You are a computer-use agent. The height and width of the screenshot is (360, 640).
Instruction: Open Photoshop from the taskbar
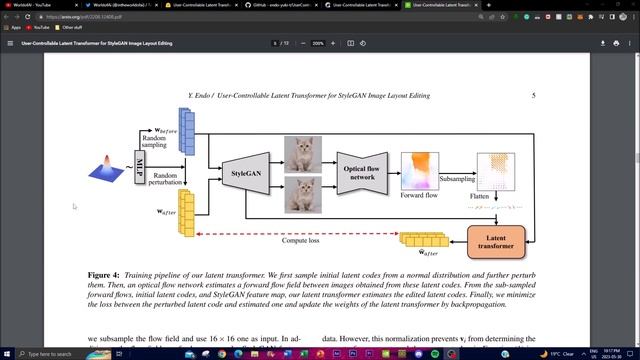click(353, 354)
